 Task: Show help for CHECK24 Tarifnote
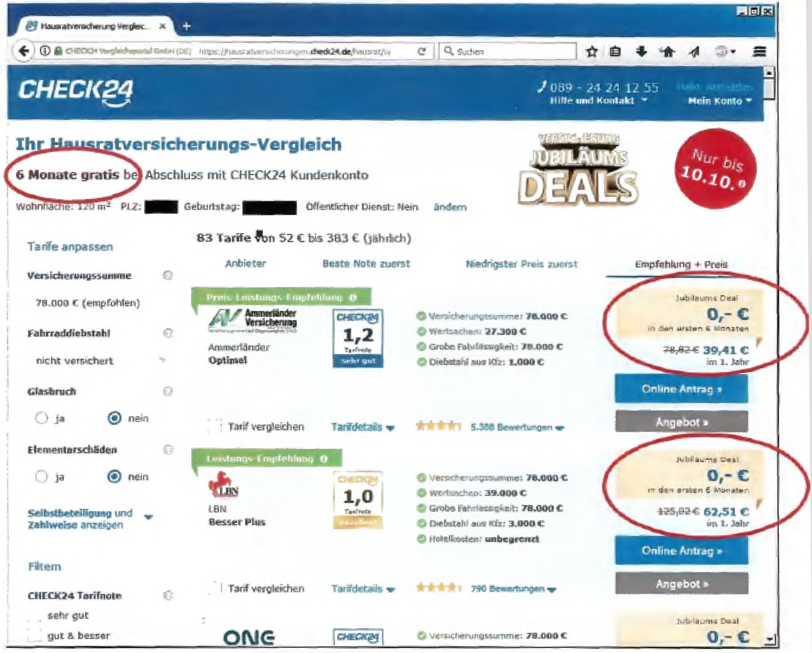tap(168, 595)
